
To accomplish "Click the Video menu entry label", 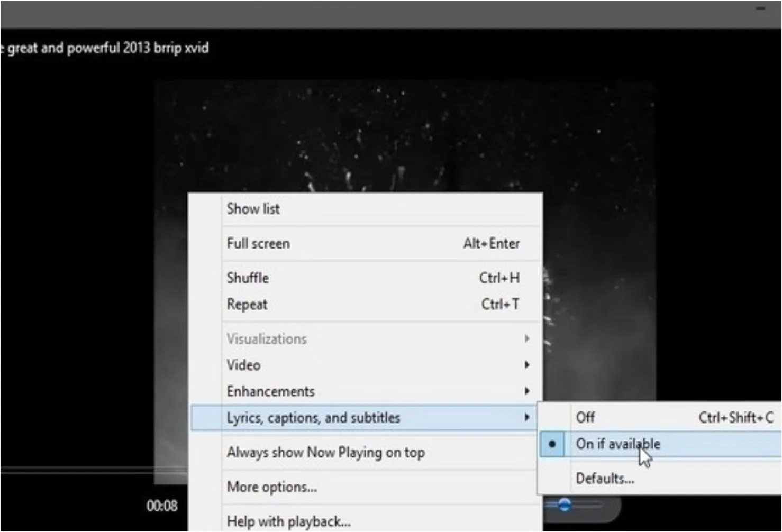I will (x=243, y=365).
